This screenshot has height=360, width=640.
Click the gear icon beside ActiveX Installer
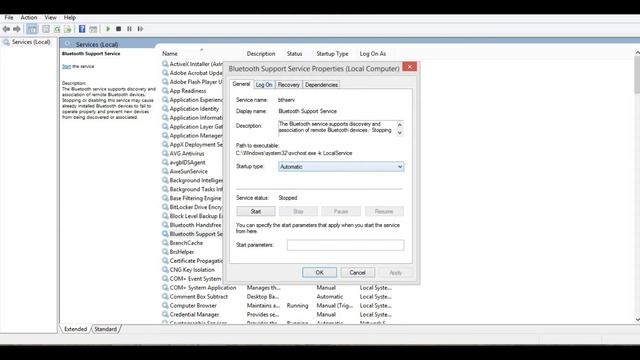165,64
